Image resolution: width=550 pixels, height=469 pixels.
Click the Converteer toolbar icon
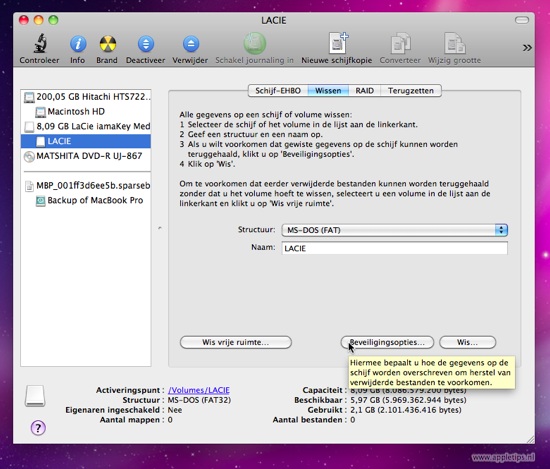[x=401, y=43]
